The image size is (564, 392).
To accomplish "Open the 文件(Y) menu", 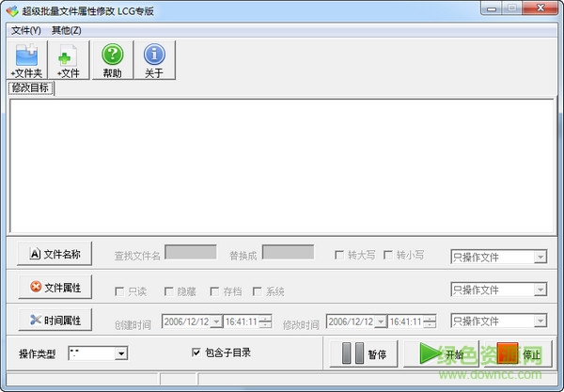I will (x=25, y=30).
